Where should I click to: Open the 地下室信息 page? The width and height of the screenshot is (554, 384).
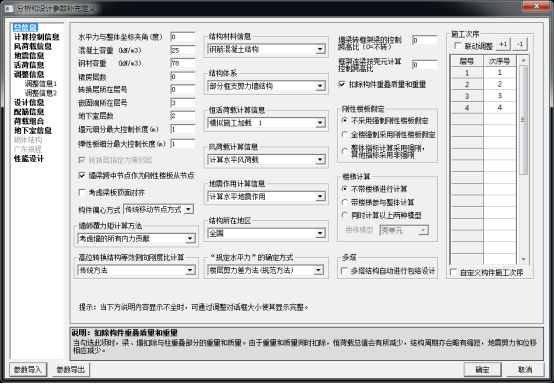pos(33,130)
